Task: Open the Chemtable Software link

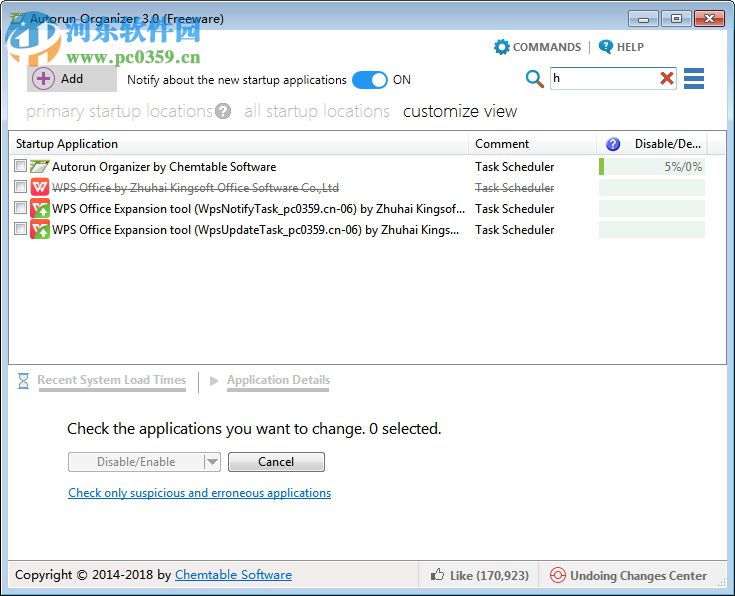Action: (233, 575)
